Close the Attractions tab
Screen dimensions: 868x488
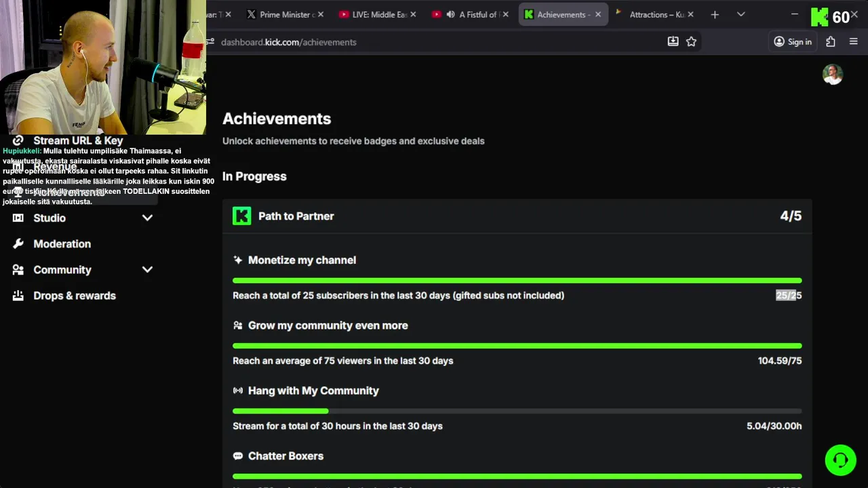(x=690, y=14)
